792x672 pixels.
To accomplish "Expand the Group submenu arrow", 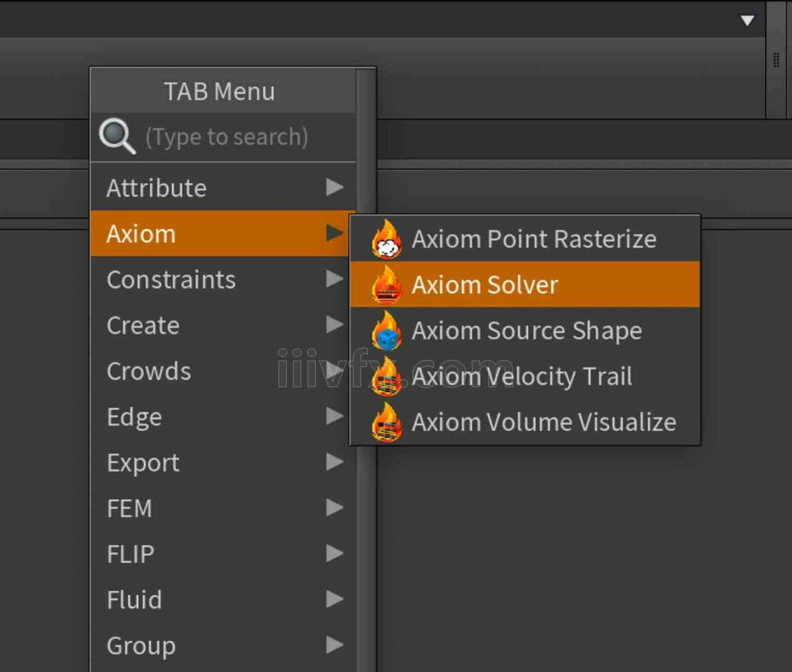I will 335,645.
